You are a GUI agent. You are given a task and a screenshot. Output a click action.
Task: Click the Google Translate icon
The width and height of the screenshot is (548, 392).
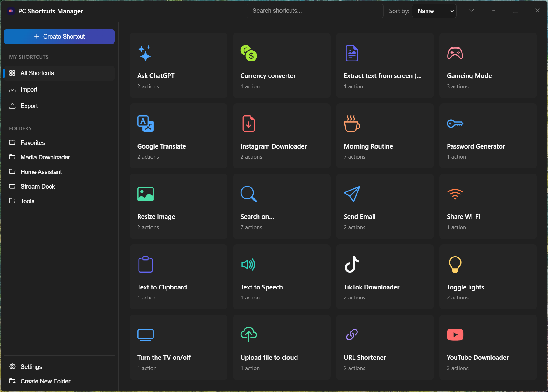point(146,124)
